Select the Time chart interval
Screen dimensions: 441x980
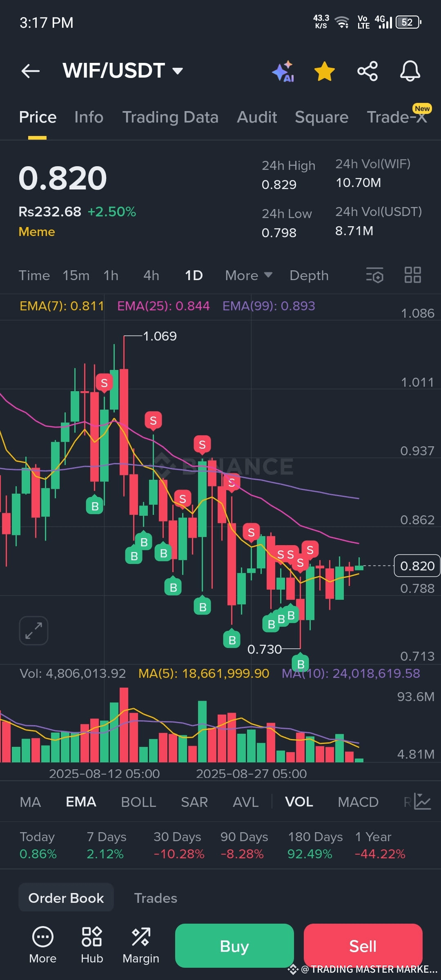(34, 275)
